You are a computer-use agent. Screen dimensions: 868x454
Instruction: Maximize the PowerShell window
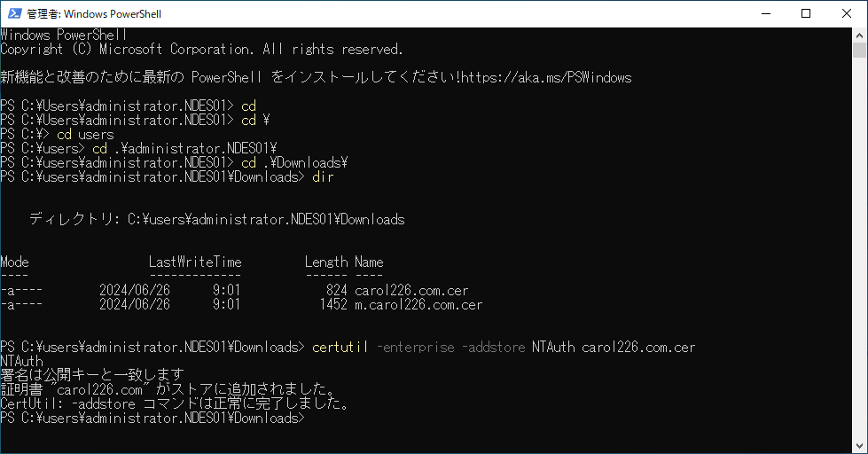pos(806,13)
